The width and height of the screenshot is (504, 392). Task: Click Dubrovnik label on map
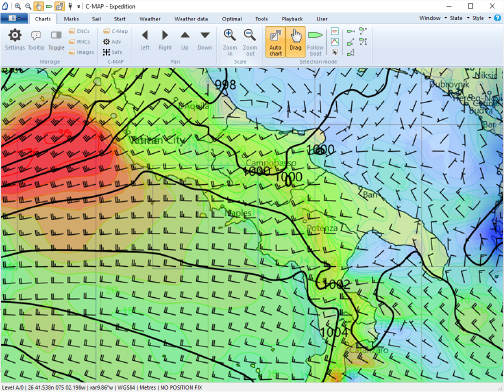click(449, 84)
